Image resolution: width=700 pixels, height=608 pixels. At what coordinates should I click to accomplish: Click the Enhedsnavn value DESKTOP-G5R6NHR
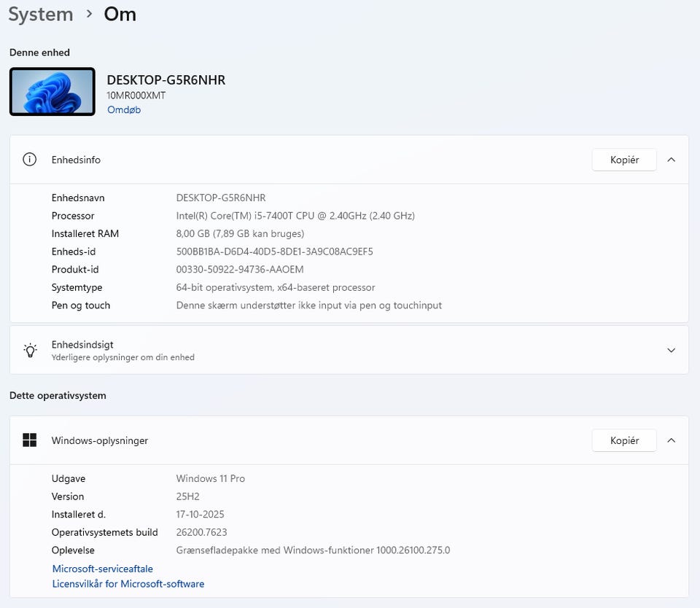coord(221,198)
